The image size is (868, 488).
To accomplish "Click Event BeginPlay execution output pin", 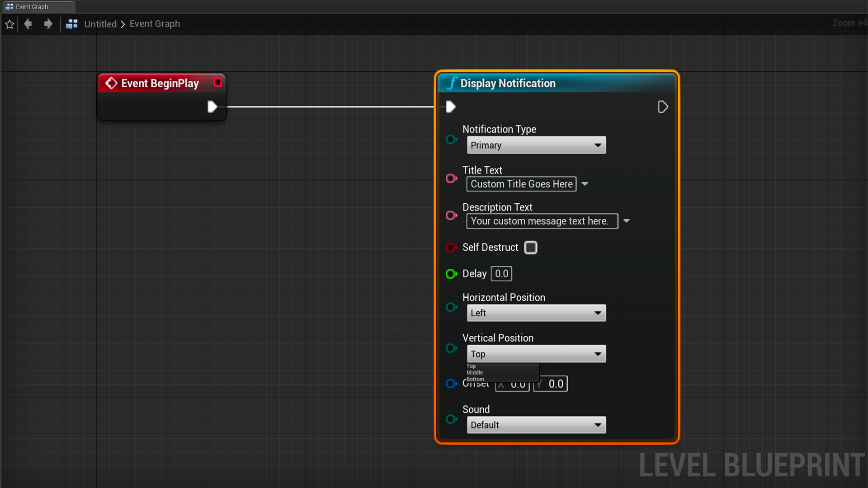I will tap(212, 107).
